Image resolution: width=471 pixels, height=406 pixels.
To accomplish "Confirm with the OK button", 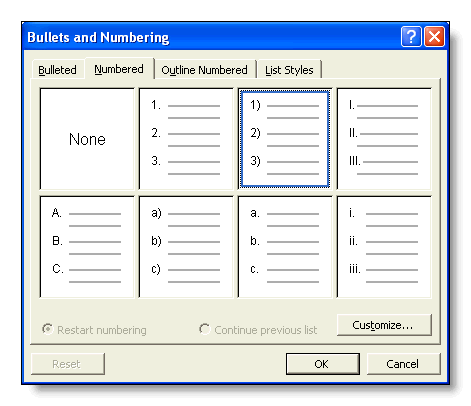I will click(323, 364).
